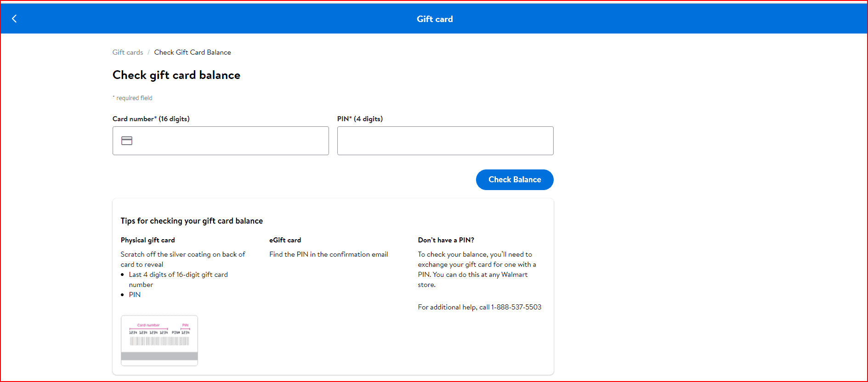The width and height of the screenshot is (868, 382).
Task: Click the credit card icon in card field
Action: [x=127, y=141]
